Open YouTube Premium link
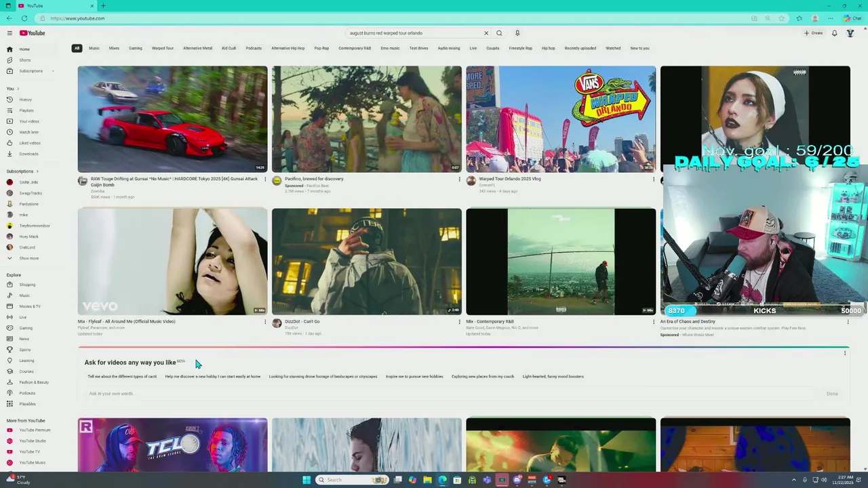This screenshot has height=488, width=868. point(35,430)
